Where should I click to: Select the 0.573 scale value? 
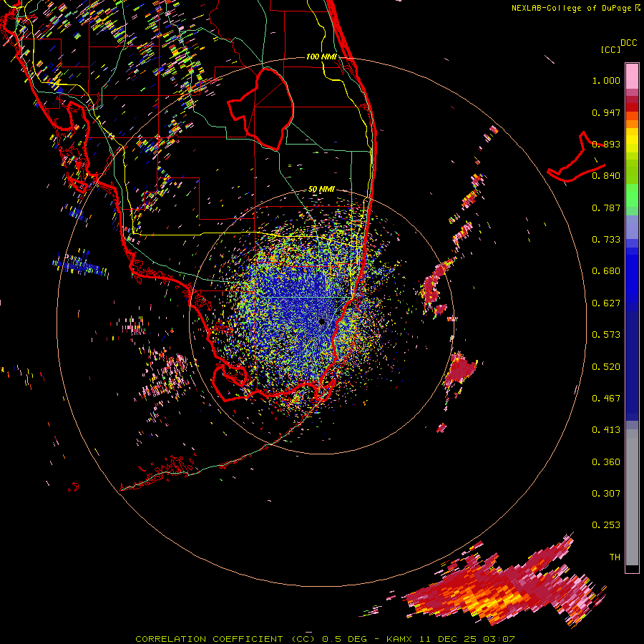pyautogui.click(x=606, y=335)
